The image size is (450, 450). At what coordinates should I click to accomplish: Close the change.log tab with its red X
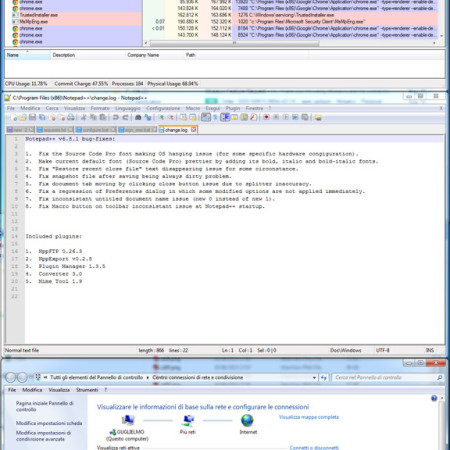pyautogui.click(x=194, y=130)
